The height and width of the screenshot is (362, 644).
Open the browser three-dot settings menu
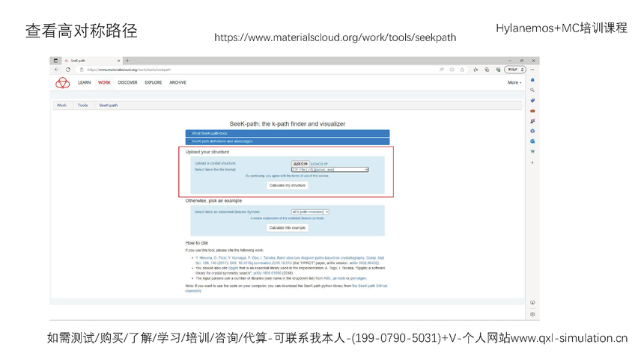(532, 70)
